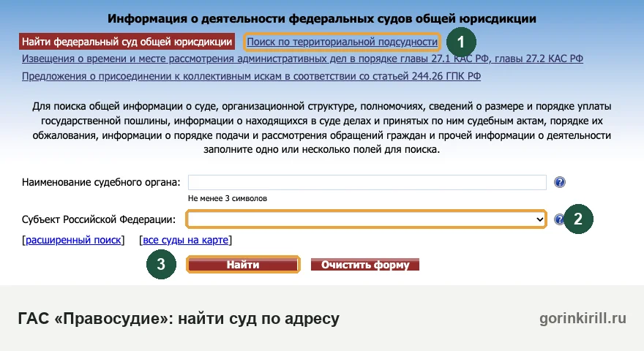The height and width of the screenshot is (351, 644).
Task: Open the Субъект Российской Федерации dropdown
Action: 366,219
